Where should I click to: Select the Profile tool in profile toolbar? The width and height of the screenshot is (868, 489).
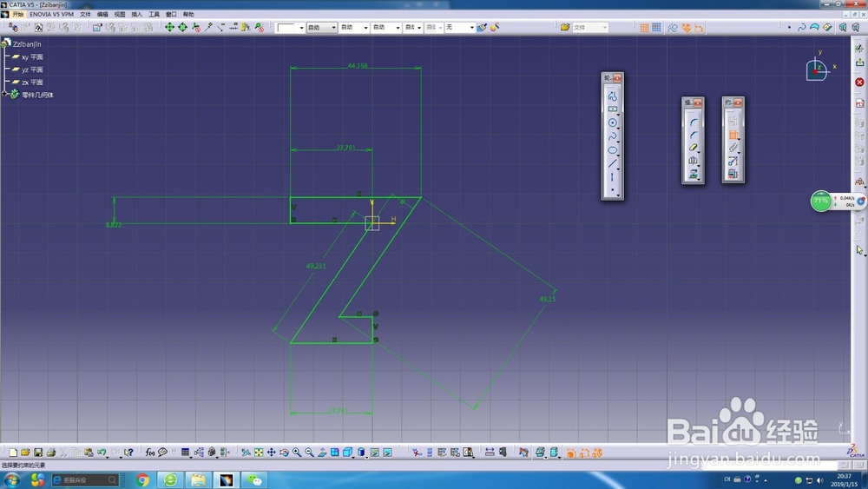click(612, 96)
